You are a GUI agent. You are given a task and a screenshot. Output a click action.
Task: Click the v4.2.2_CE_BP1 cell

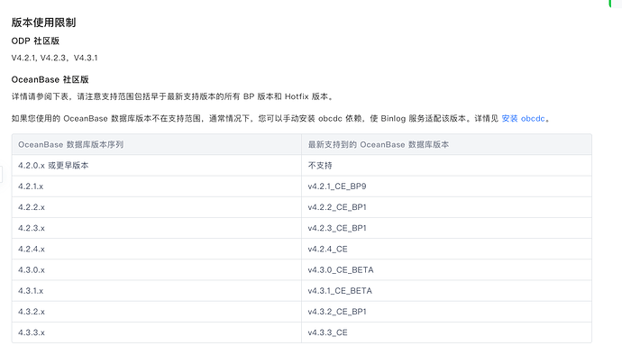[337, 207]
